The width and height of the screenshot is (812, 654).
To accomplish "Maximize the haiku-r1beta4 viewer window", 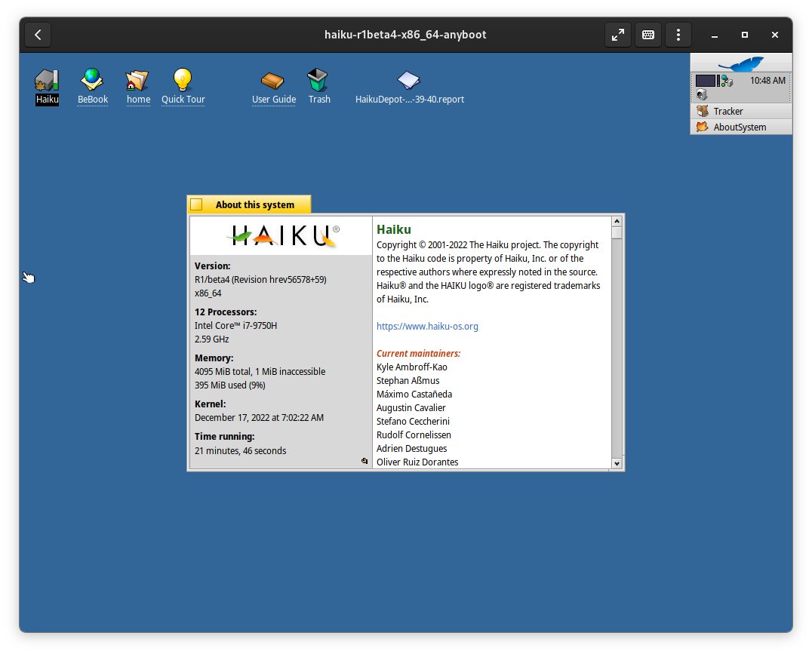I will click(745, 35).
